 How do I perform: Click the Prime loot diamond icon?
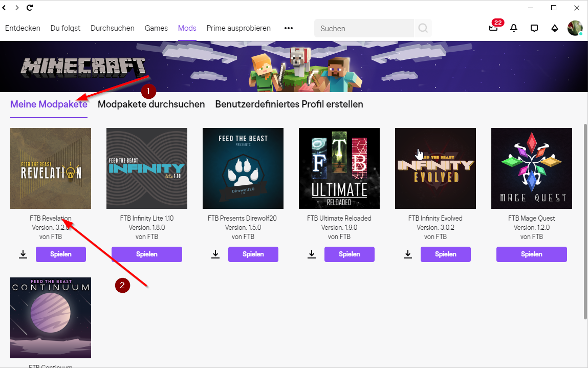(554, 28)
